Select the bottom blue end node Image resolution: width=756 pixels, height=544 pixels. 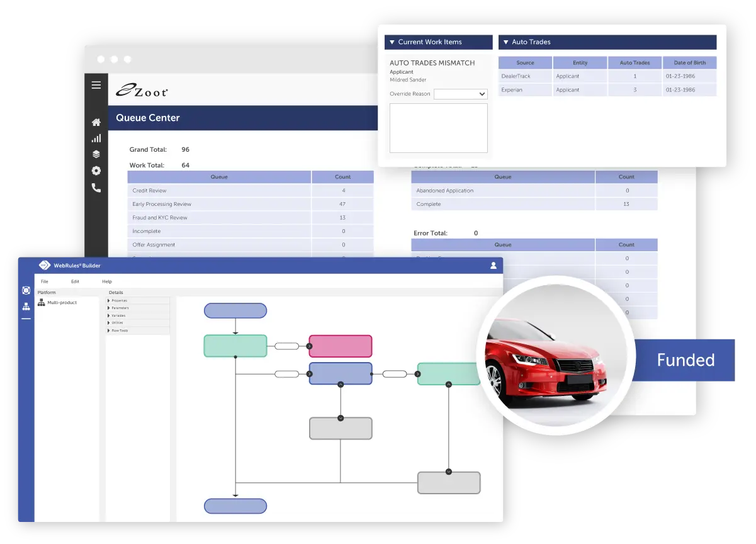pos(235,506)
